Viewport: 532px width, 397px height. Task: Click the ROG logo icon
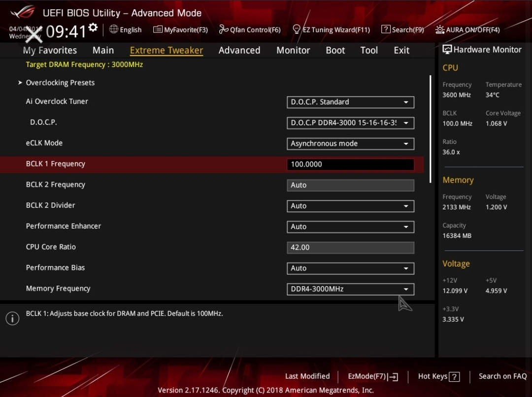tap(22, 12)
